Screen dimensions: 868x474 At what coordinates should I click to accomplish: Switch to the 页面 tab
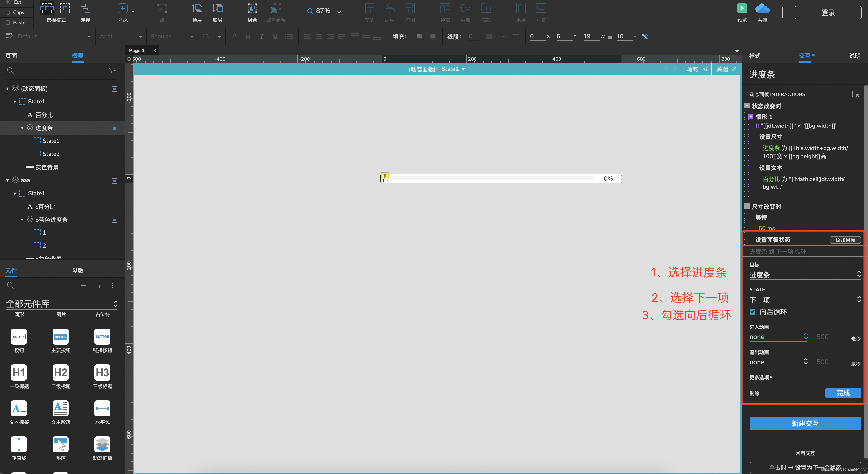point(11,56)
